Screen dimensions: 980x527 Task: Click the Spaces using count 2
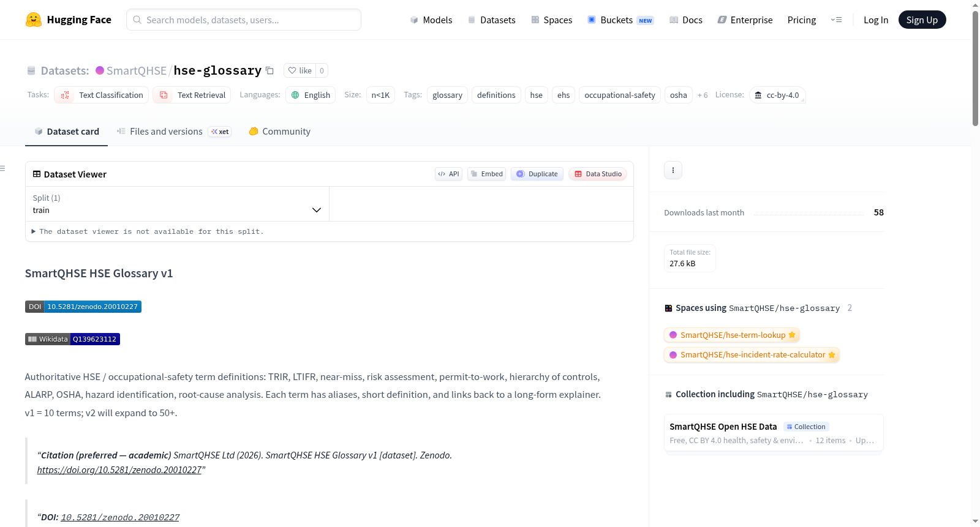click(x=850, y=308)
